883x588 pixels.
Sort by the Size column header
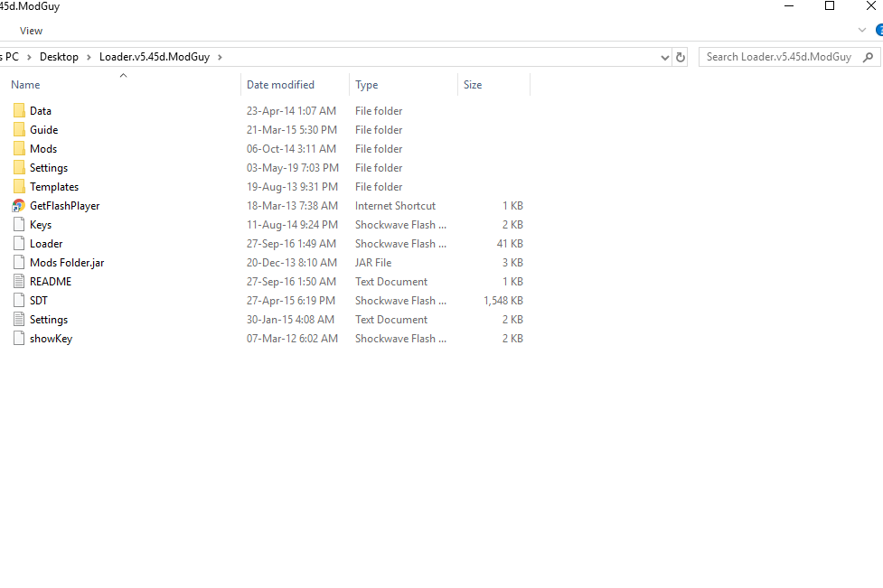[x=473, y=85]
